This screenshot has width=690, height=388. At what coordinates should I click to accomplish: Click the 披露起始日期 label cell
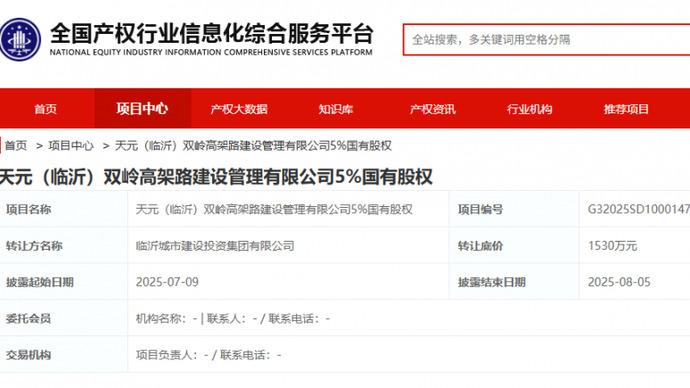[64, 282]
